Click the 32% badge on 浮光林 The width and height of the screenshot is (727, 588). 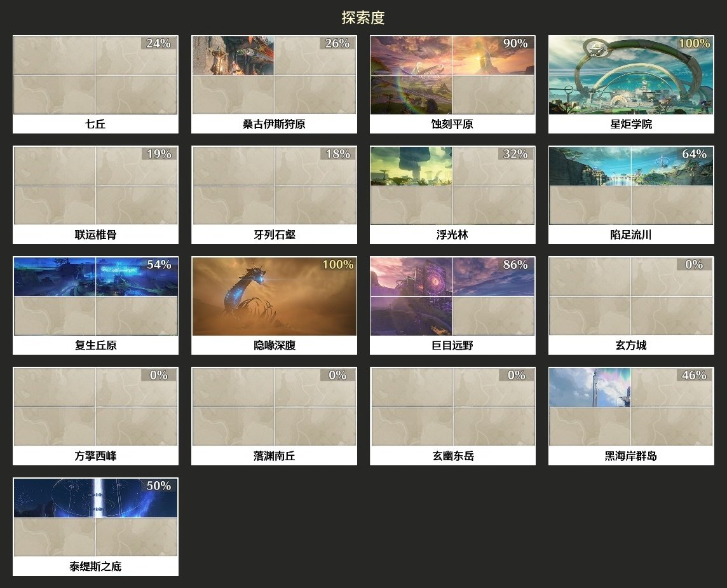click(x=515, y=153)
